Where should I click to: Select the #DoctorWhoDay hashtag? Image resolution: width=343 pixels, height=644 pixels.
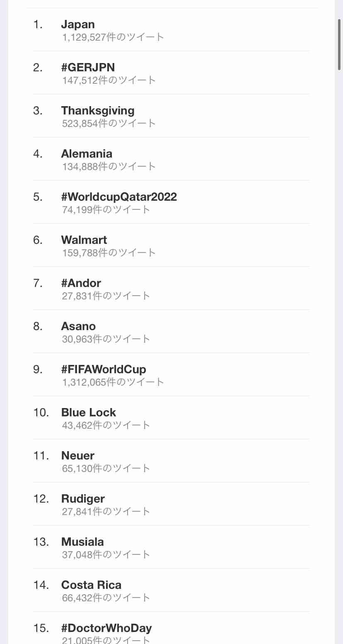point(106,628)
